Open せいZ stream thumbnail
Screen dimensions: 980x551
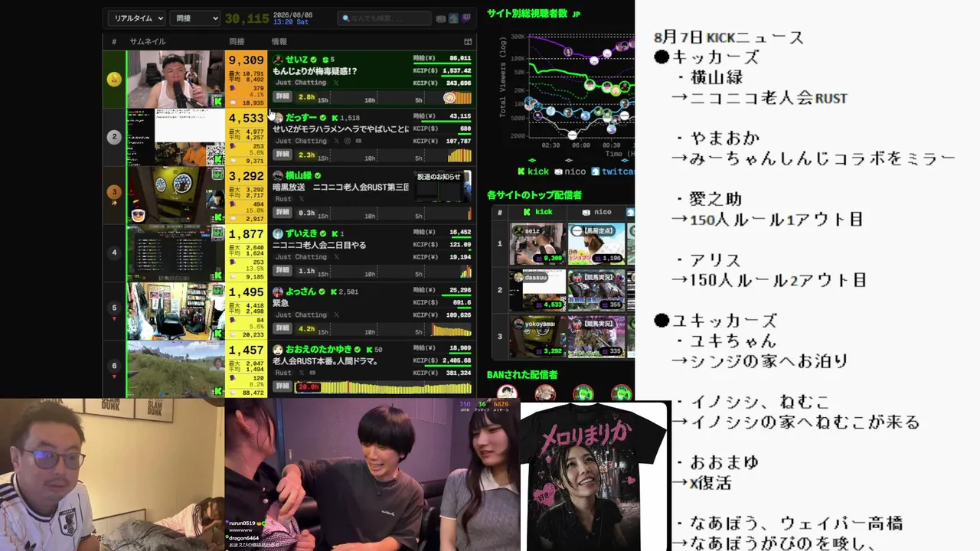[x=175, y=79]
